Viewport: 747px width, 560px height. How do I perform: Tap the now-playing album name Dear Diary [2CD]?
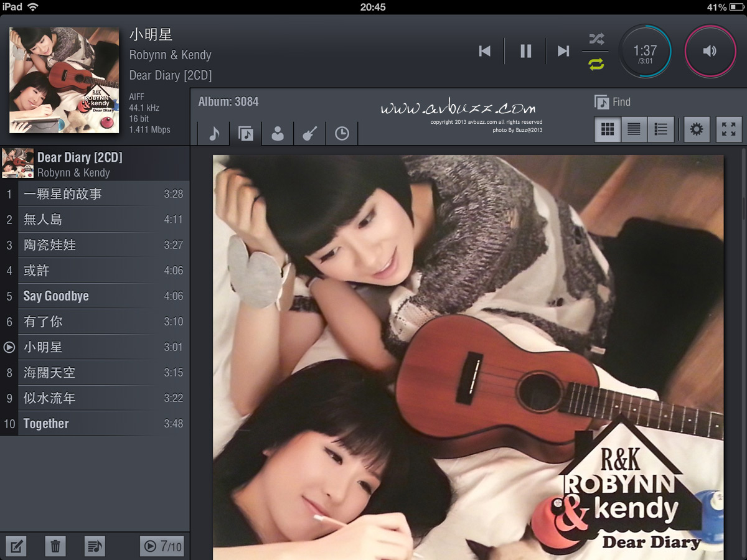click(171, 75)
